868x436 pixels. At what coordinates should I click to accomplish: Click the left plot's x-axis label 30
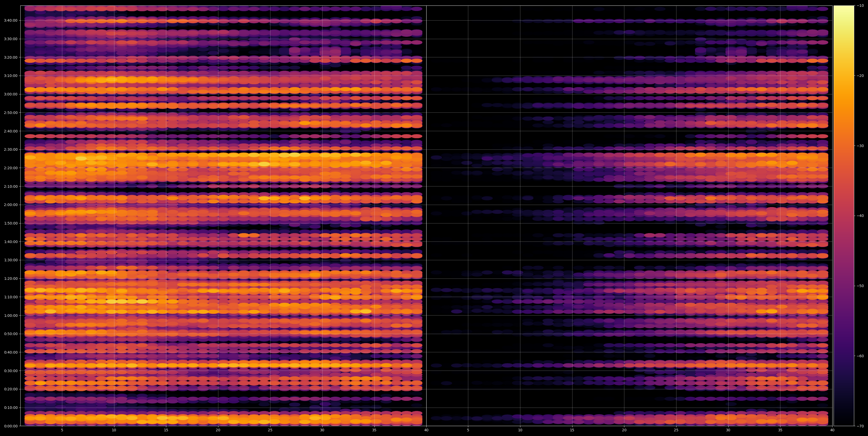pyautogui.click(x=322, y=430)
